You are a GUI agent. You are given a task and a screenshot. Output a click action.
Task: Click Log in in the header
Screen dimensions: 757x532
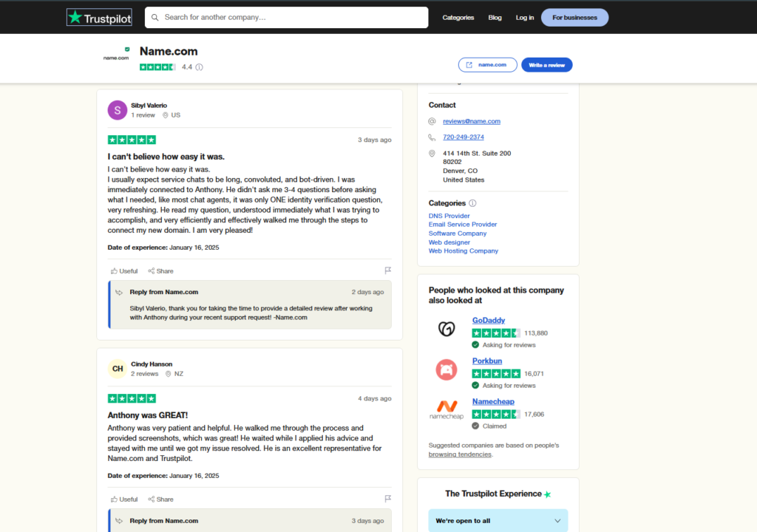point(525,18)
